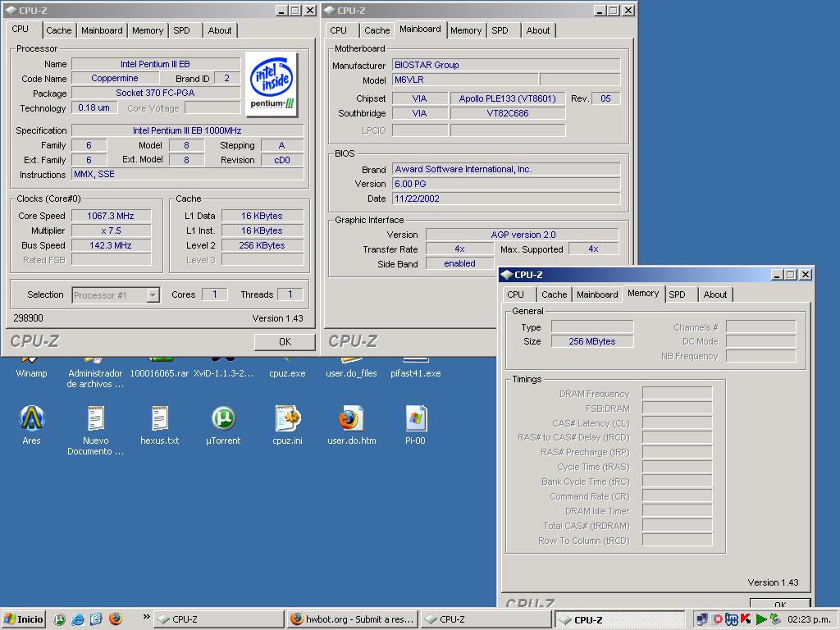Click the taskbar clock showing 02:23 p.m.

tap(809, 619)
